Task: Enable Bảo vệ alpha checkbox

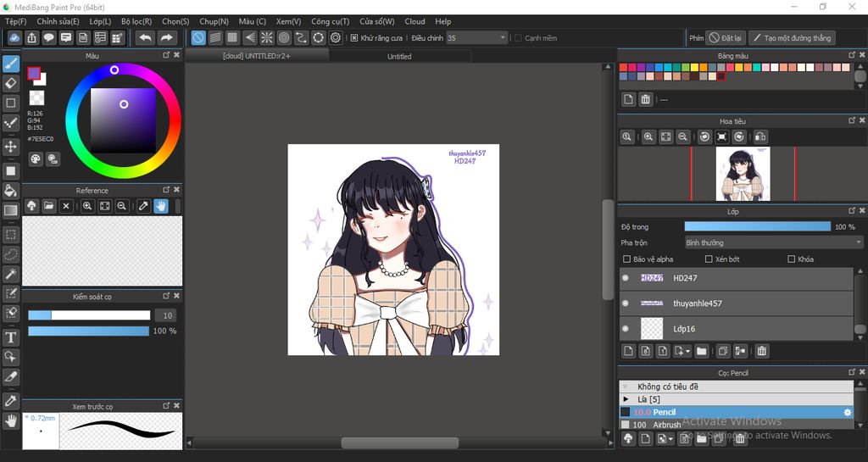Action: (626, 259)
